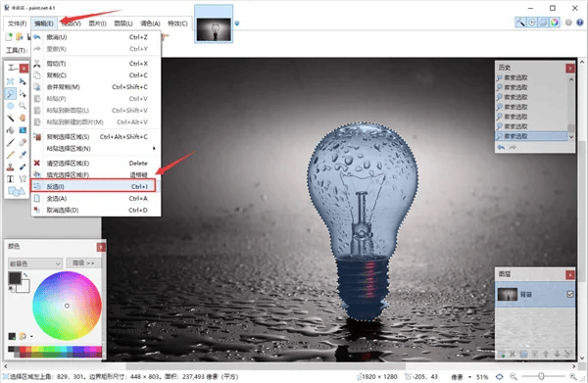588x383 pixels.
Task: Reset colors to black and white icon
Action: coord(11,289)
